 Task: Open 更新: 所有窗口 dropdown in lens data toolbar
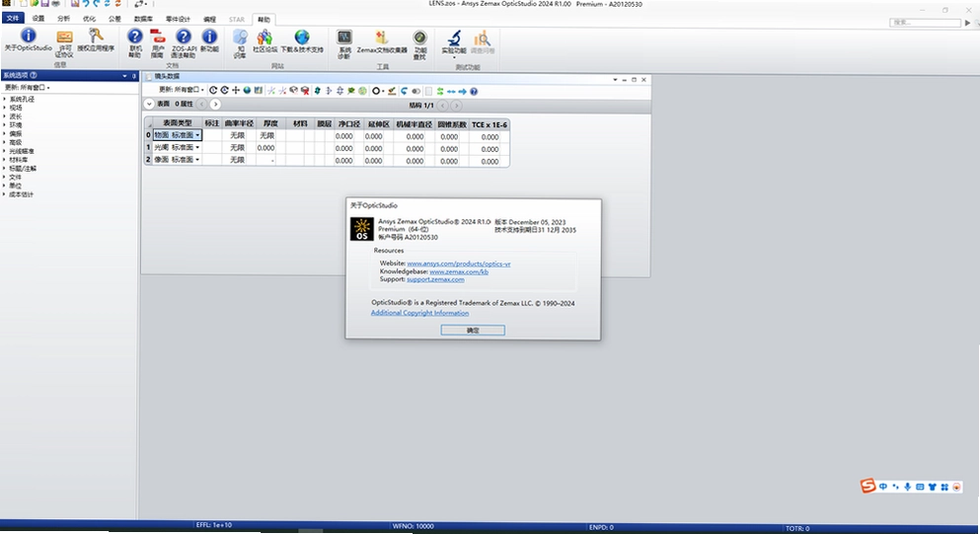pyautogui.click(x=182, y=90)
